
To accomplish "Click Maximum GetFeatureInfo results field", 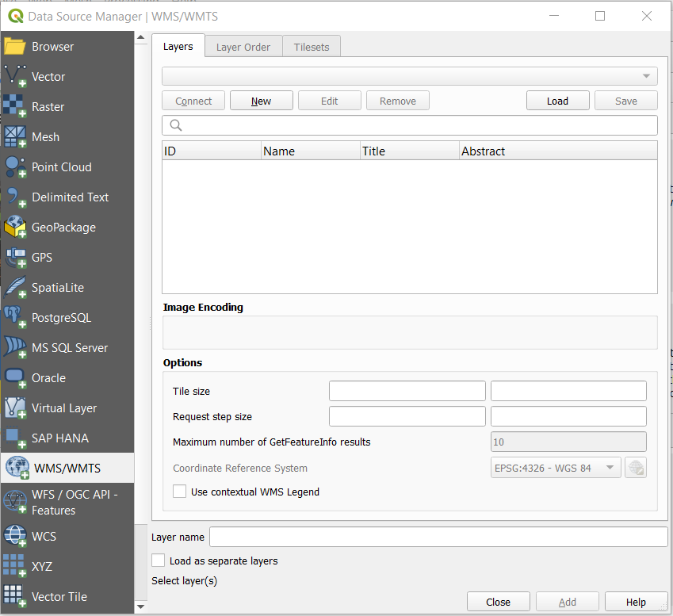I will point(568,442).
